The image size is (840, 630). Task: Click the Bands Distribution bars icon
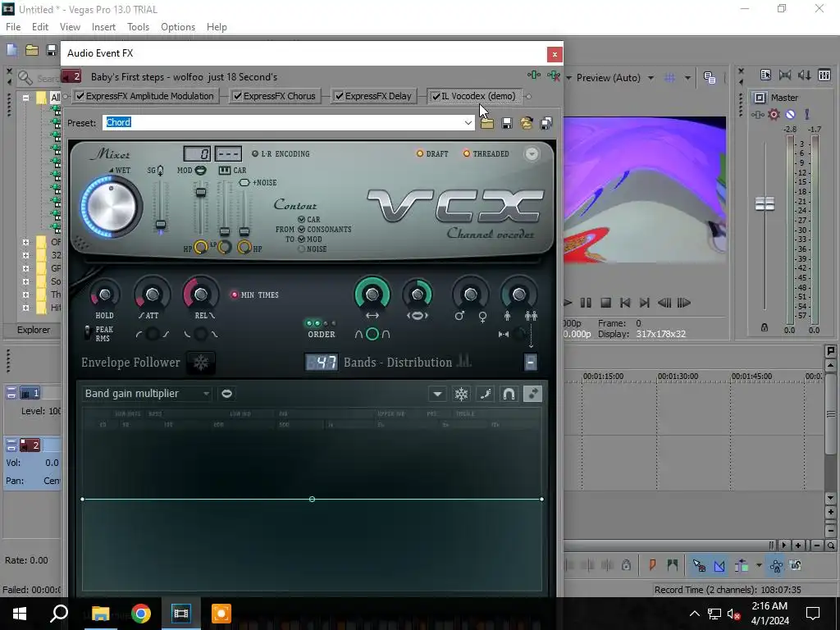click(464, 362)
